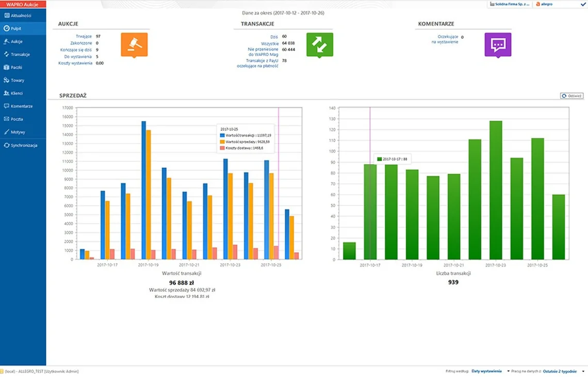Expand the Daty wystawienia filter dropdown

[x=490, y=371]
